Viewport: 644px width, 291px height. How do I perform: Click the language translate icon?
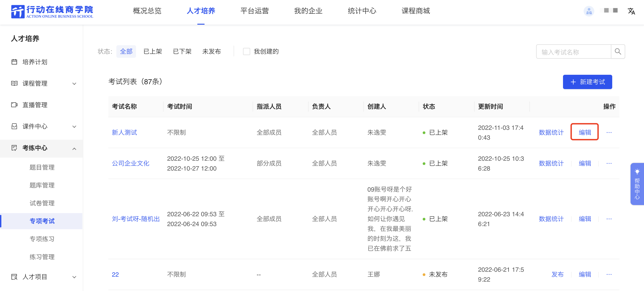coord(631,11)
